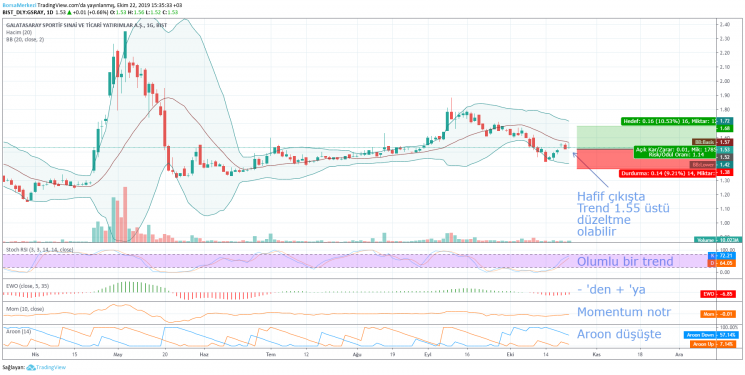
Task: Select the Mom (10, close) indicator label
Action: pos(25,309)
